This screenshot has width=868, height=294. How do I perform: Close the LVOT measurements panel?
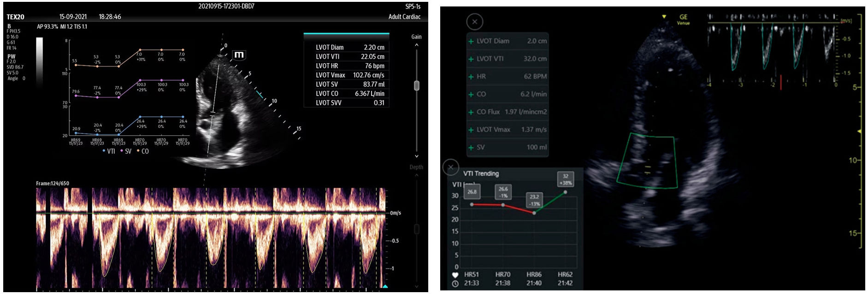(x=474, y=22)
